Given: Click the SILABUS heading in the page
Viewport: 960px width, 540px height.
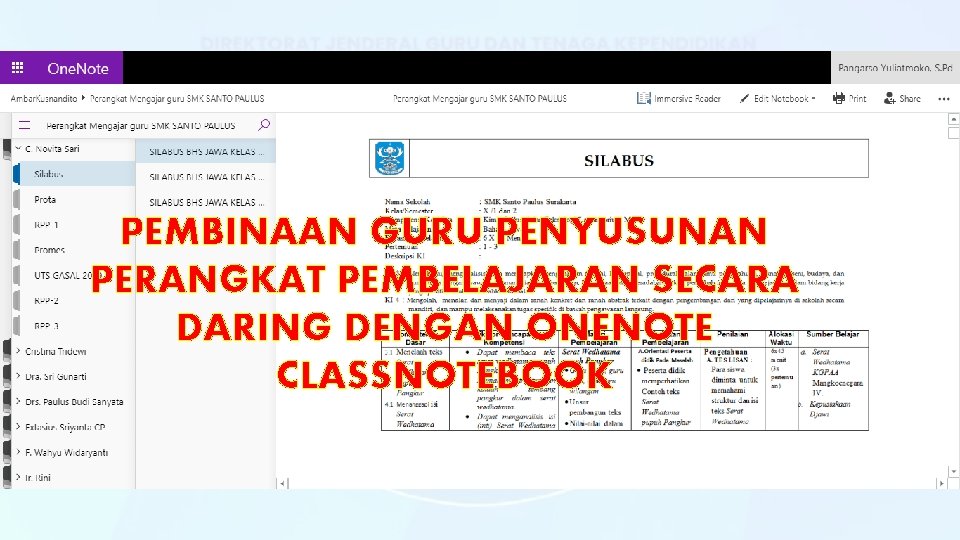Looking at the screenshot, I should tap(618, 160).
